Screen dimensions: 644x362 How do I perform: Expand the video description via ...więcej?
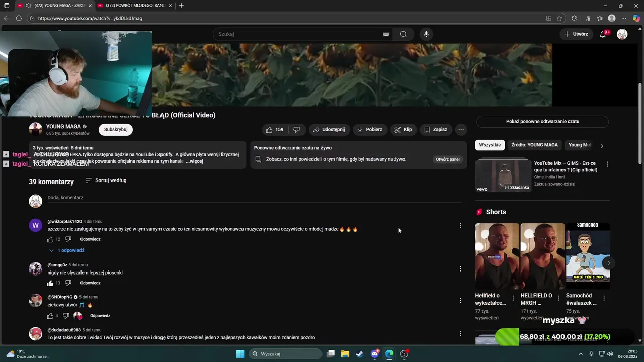(194, 161)
